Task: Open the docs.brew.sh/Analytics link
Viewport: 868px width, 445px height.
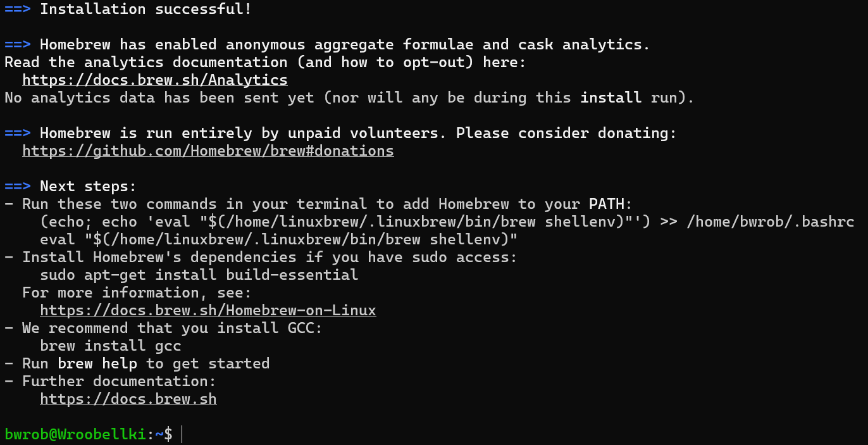Action: coord(155,80)
